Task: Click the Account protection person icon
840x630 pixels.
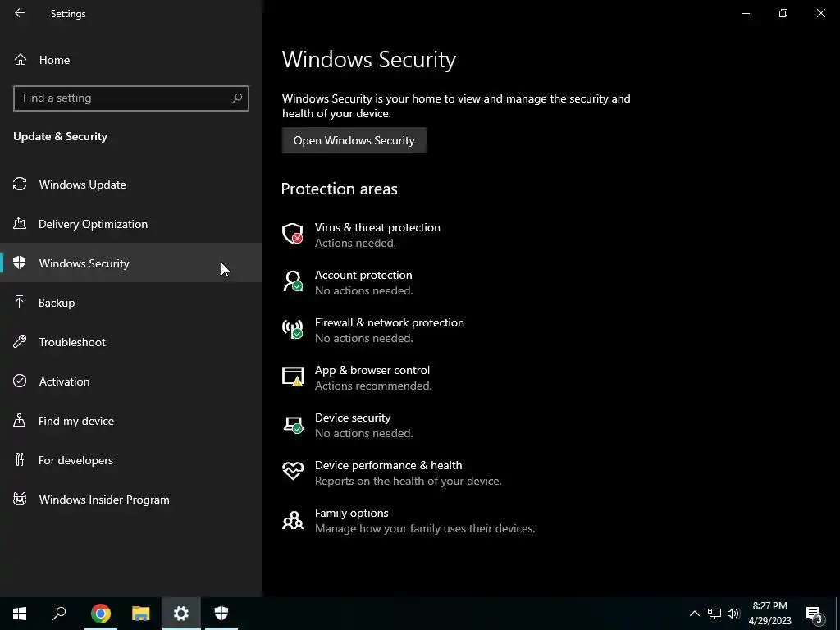Action: pos(293,281)
